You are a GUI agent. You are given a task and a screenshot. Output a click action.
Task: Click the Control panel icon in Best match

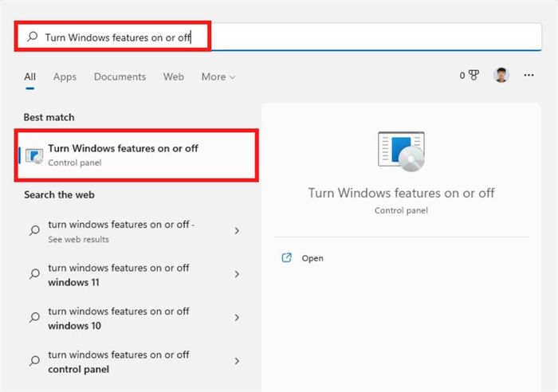pyautogui.click(x=34, y=155)
